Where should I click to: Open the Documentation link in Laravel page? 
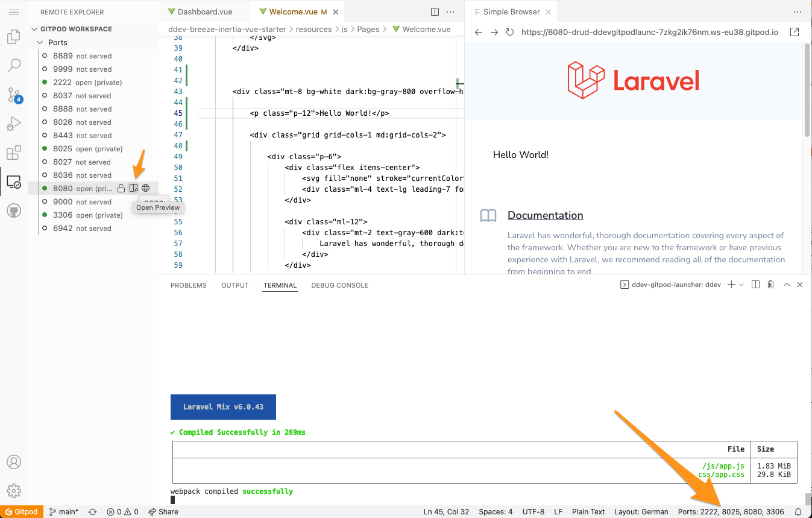click(545, 215)
